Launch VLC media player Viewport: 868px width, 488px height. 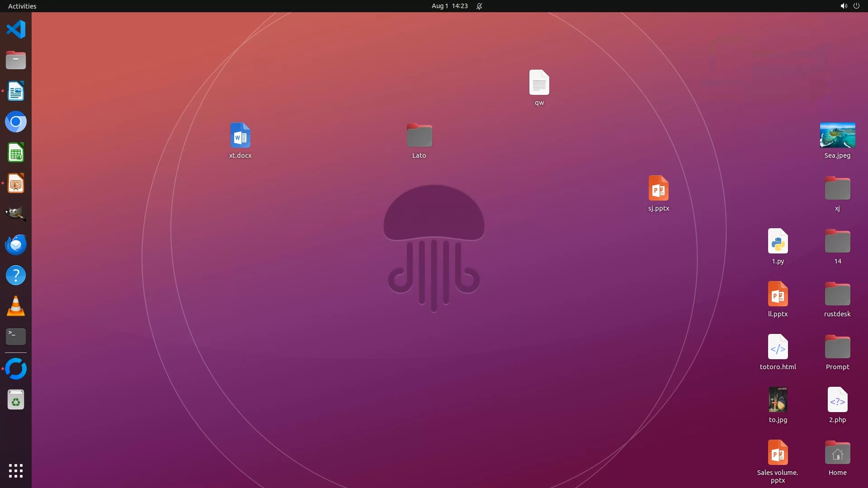16,306
